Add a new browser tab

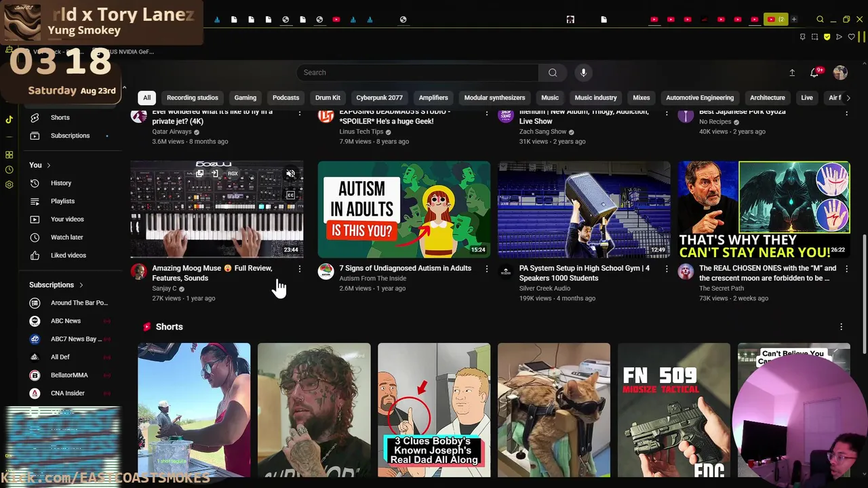tap(794, 20)
